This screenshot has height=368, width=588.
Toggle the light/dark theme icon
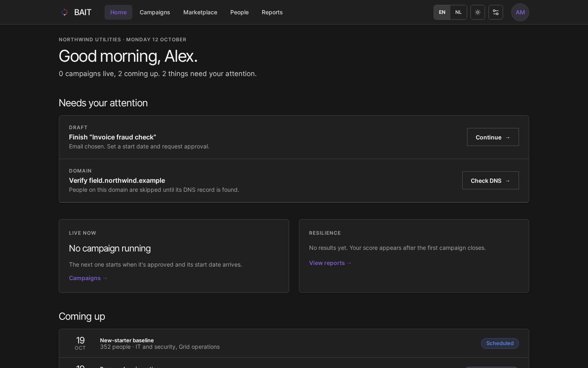(x=478, y=12)
